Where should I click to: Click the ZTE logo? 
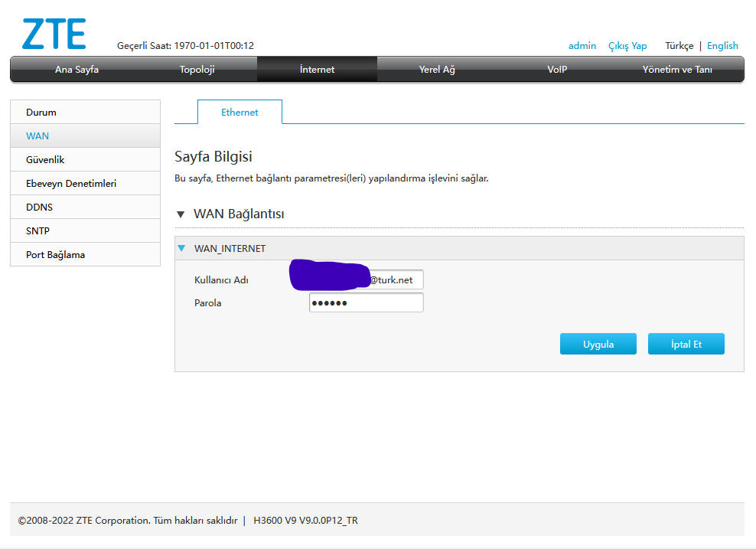pos(54,34)
